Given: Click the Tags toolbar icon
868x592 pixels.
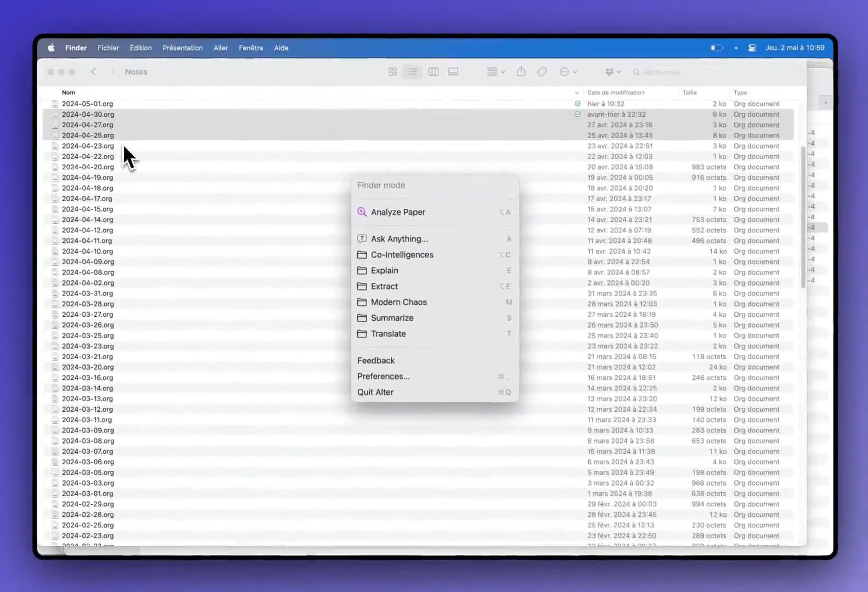Looking at the screenshot, I should point(542,72).
